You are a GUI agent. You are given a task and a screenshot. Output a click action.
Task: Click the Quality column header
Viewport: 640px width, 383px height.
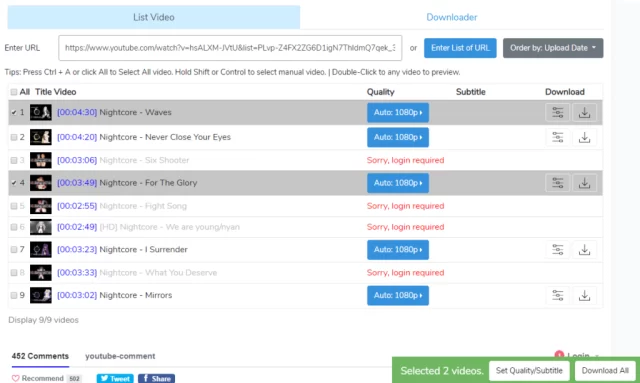click(x=380, y=92)
